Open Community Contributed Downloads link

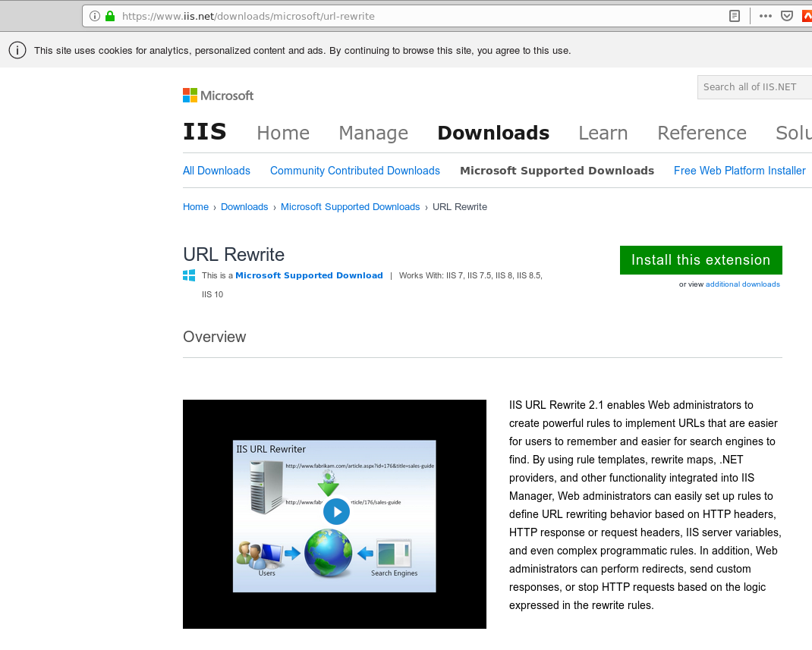tap(354, 171)
